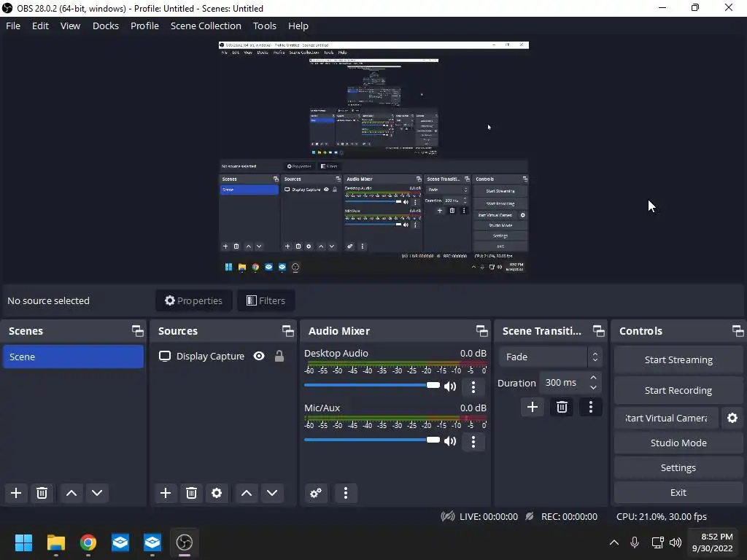Toggle the lock on Display Capture source

click(279, 356)
